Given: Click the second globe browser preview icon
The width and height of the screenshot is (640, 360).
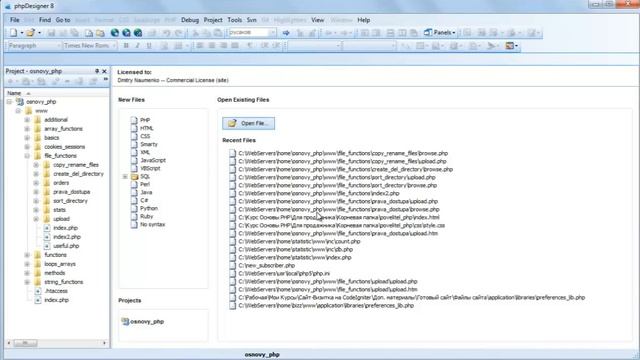Looking at the screenshot, I should point(126,33).
